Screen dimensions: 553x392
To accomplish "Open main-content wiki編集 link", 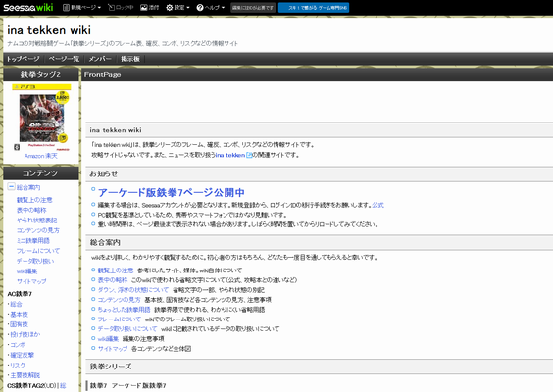I will (108, 339).
